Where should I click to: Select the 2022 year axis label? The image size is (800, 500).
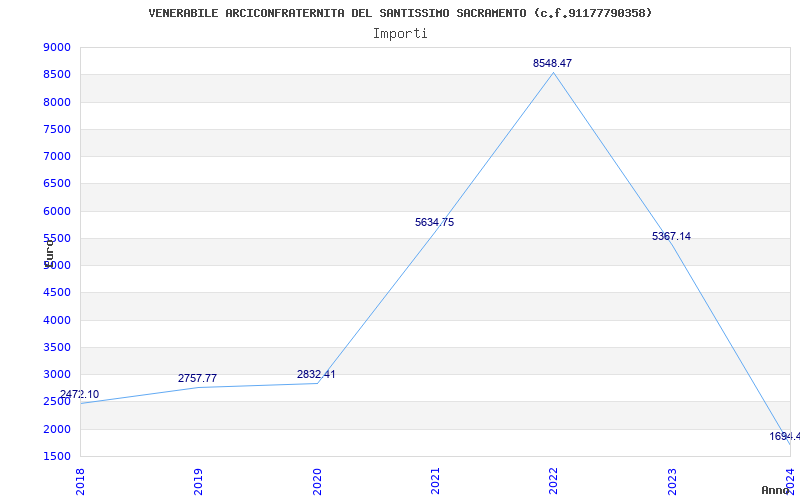(554, 481)
